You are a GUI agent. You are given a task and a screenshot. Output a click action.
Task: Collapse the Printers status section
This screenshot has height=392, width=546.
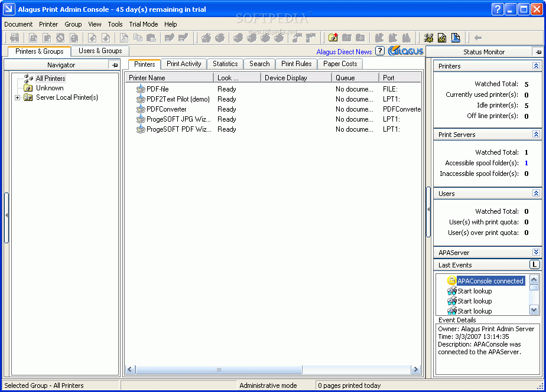[x=537, y=66]
